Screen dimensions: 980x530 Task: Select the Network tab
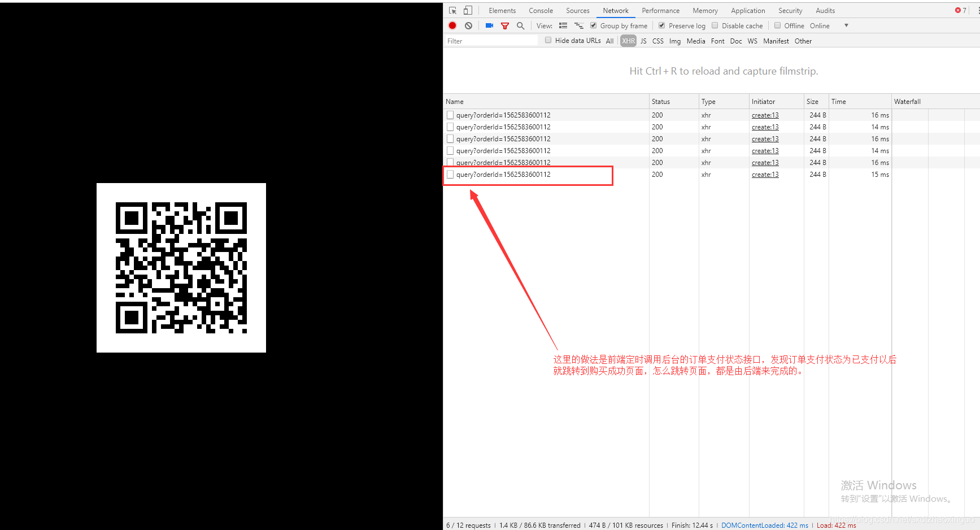click(616, 11)
